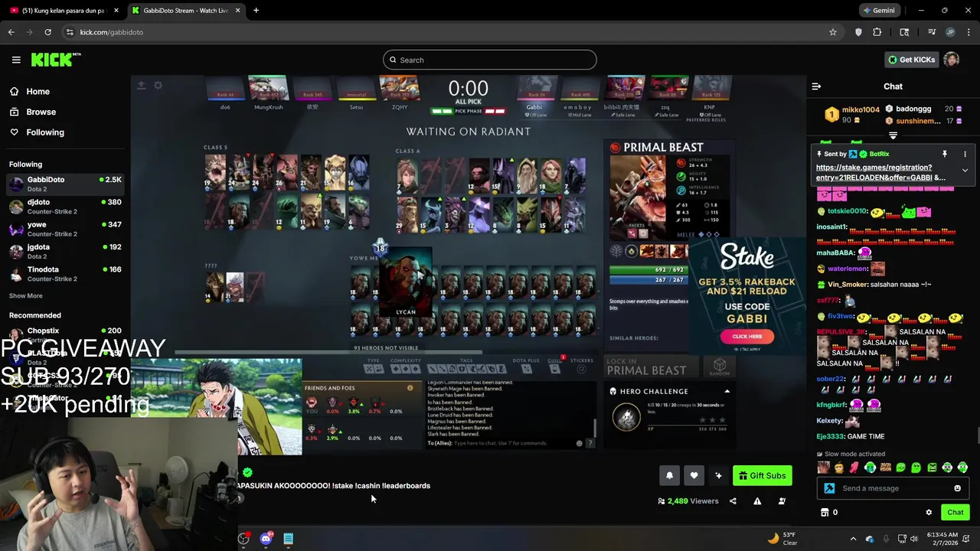Unpin the pinned BotRix message
This screenshot has width=980, height=551.
pos(945,154)
